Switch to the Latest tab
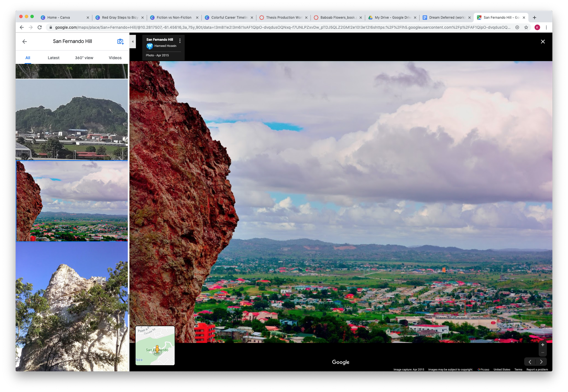Viewport: 568px width, 392px height. [x=53, y=58]
